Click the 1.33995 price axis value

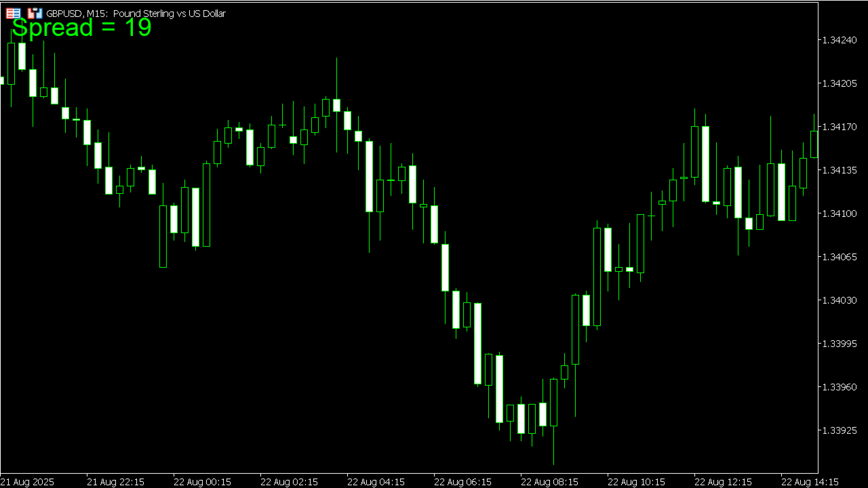pos(840,344)
